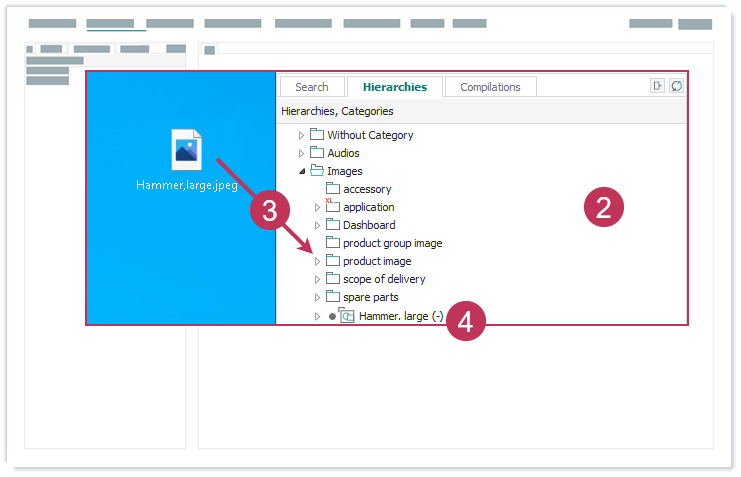Image resolution: width=741 pixels, height=477 pixels.
Task: Switch to the Search tab
Action: tap(312, 87)
